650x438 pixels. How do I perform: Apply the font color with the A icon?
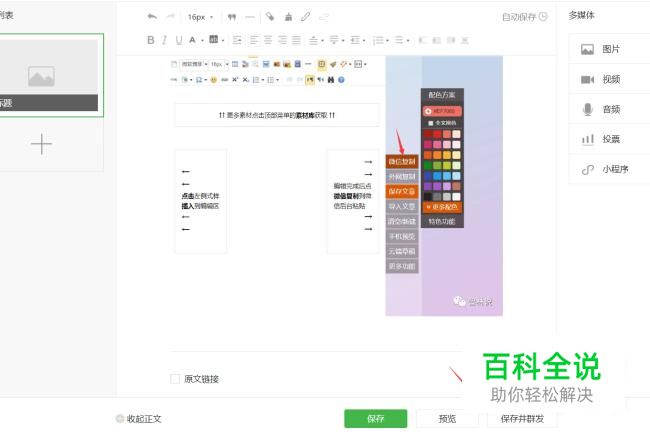click(x=192, y=40)
